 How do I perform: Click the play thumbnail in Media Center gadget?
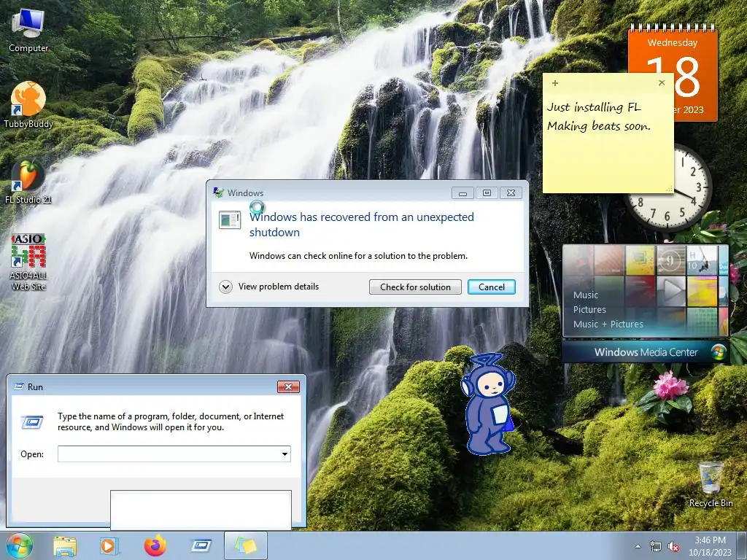point(671,291)
